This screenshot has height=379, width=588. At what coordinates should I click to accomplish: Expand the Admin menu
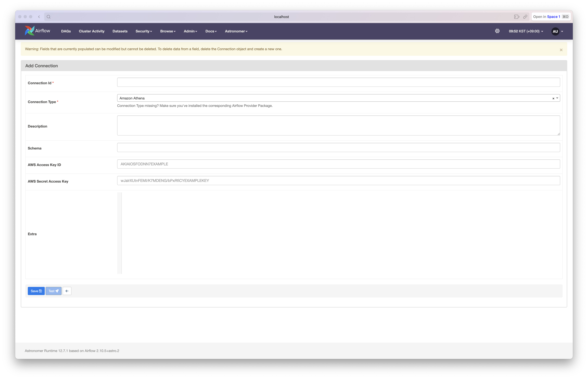point(190,31)
